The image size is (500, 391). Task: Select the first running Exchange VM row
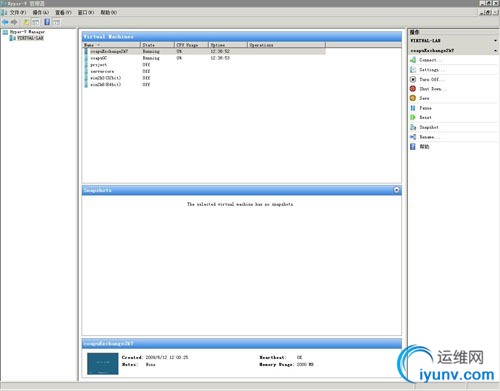point(204,51)
